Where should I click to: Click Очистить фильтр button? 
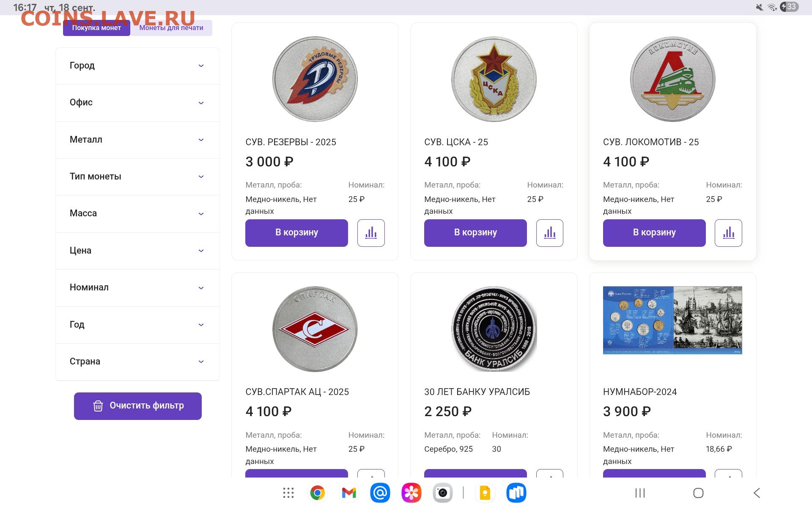pyautogui.click(x=138, y=406)
